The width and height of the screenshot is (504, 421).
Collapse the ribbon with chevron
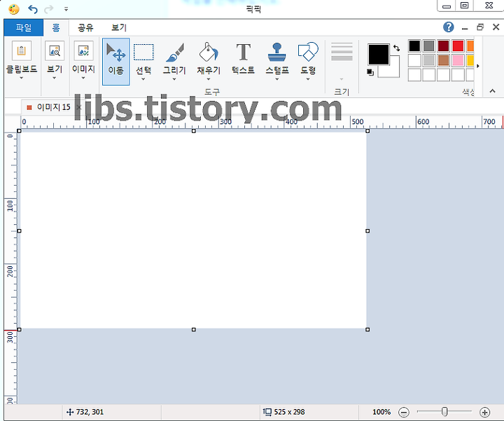click(x=492, y=91)
